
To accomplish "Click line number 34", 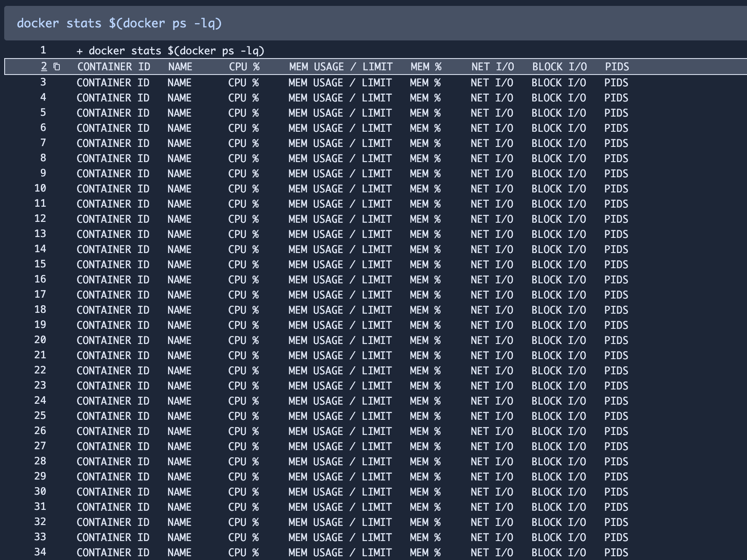I will 40,552.
